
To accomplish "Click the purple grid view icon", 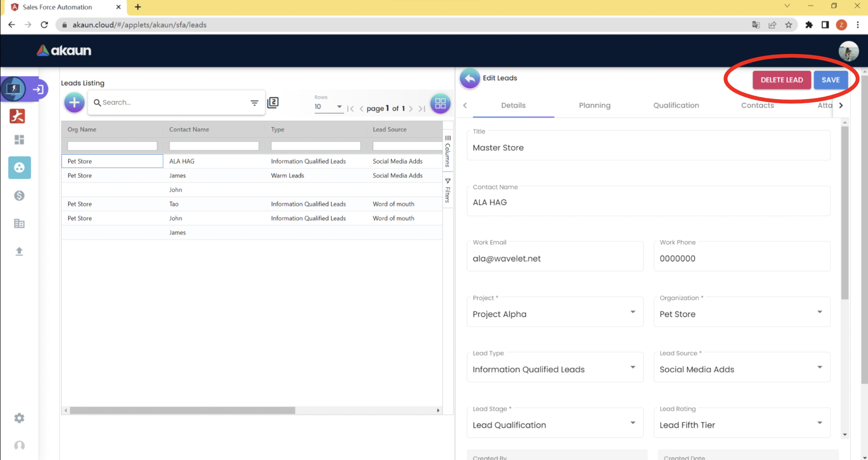I will coord(440,103).
